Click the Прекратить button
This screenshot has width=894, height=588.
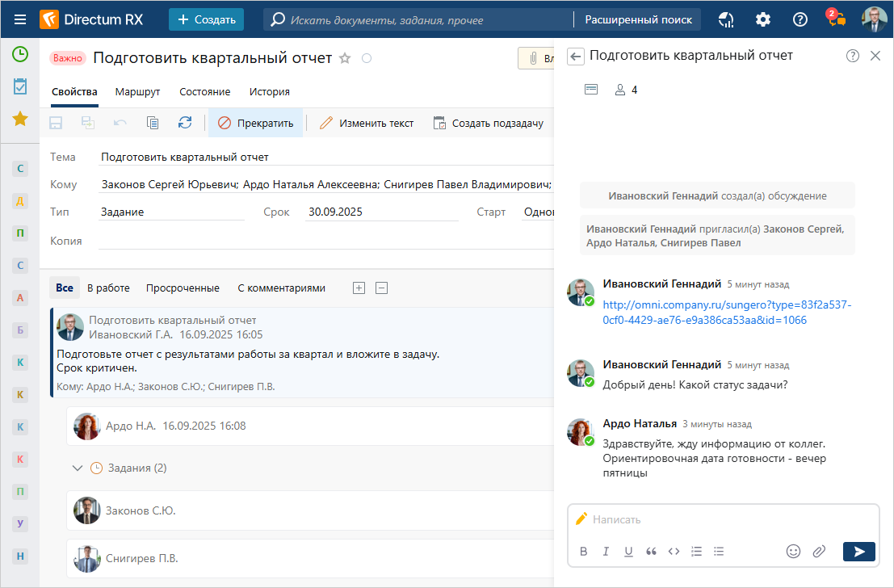point(255,123)
